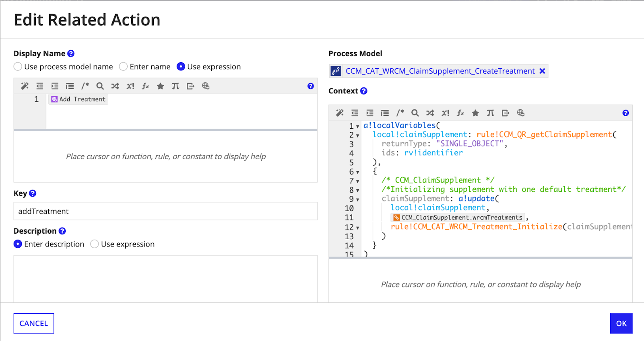Click the magic wand format icon in Display Name editor
Screen dimensions: 644x341
25,86
